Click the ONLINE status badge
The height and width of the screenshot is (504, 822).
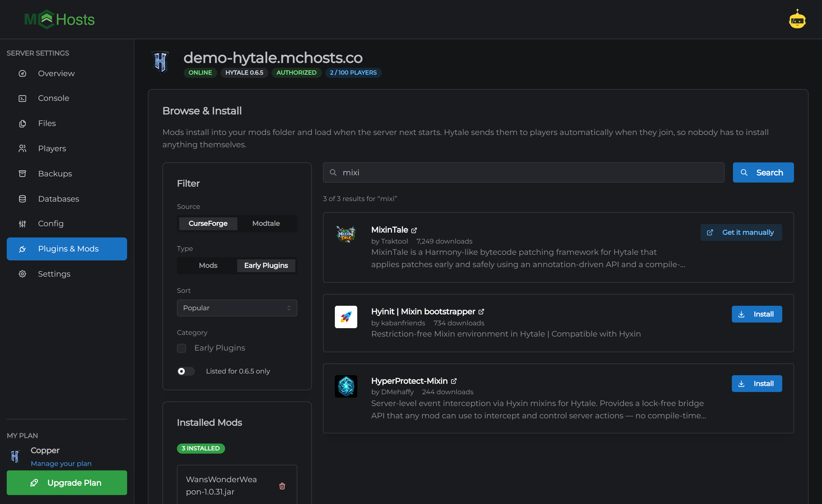pyautogui.click(x=200, y=73)
